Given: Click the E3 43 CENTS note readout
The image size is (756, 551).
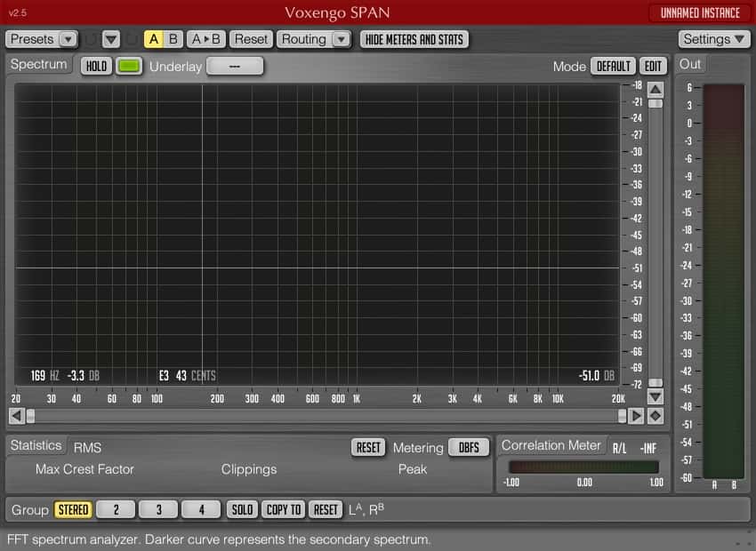Looking at the screenshot, I should point(188,376).
